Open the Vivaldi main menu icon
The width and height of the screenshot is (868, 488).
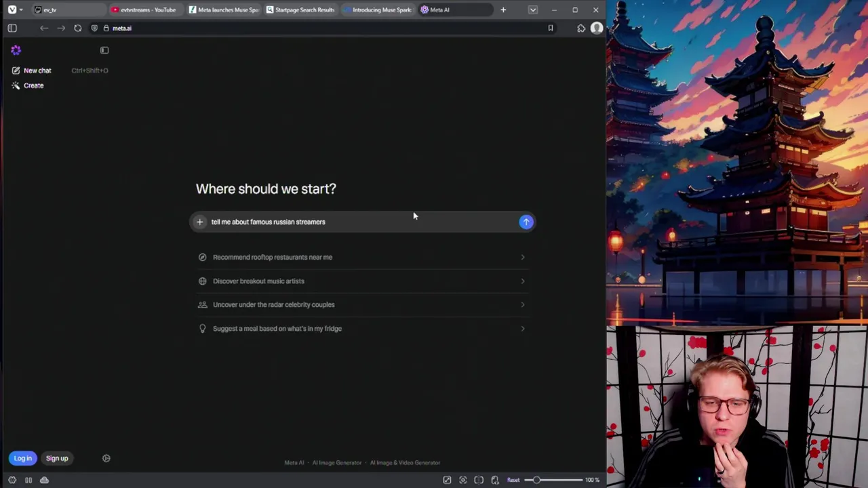12,9
